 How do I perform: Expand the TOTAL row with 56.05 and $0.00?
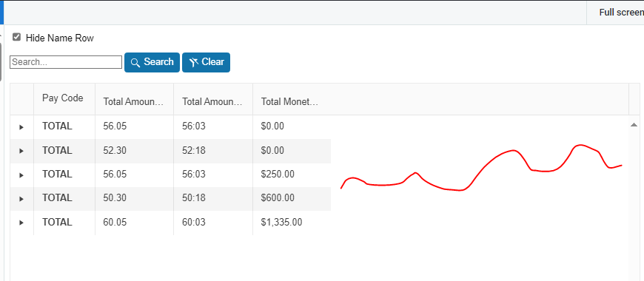tap(21, 127)
